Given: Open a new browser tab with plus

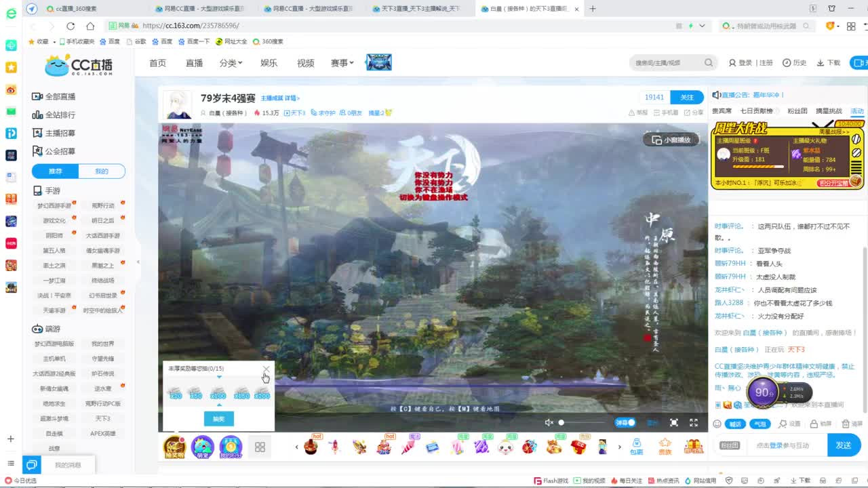Looking at the screenshot, I should click(593, 9).
